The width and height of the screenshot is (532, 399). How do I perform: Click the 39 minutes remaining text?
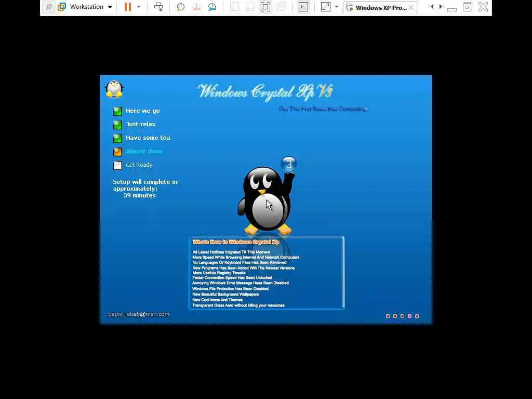139,195
